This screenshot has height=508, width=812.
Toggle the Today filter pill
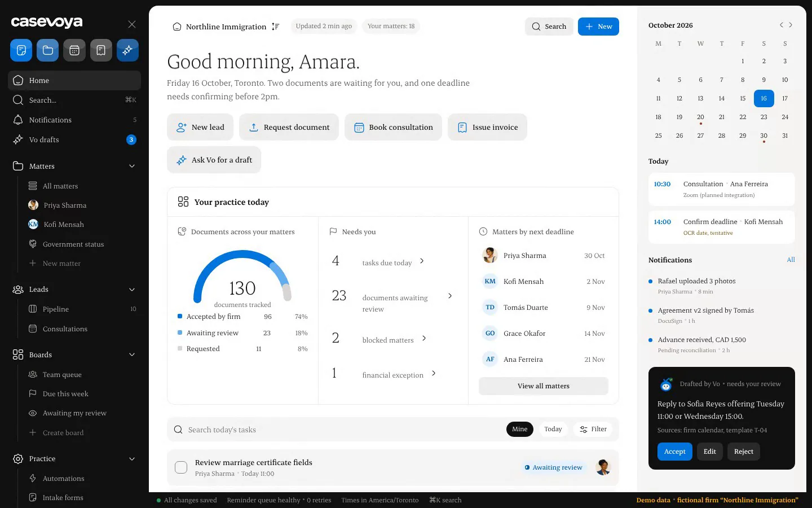tap(553, 429)
